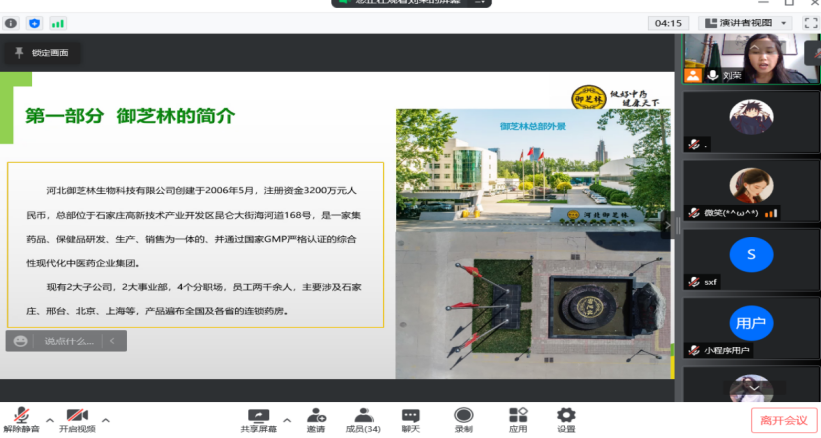
Task: Toggle the lock screen pin
Action: [x=19, y=52]
